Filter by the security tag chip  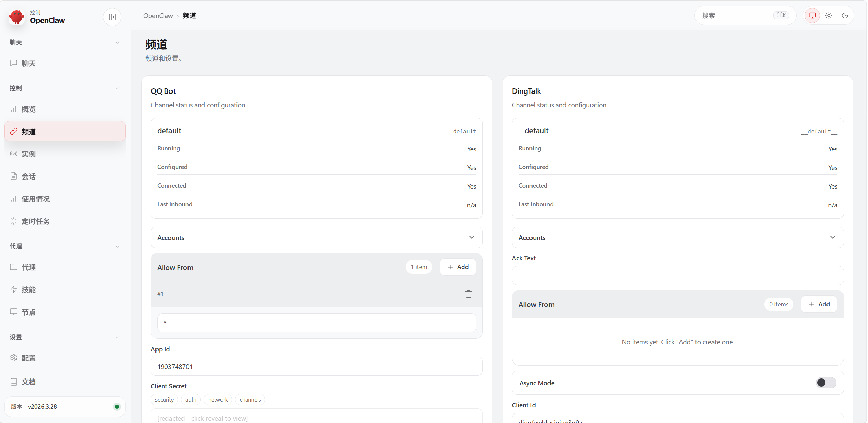coord(164,400)
